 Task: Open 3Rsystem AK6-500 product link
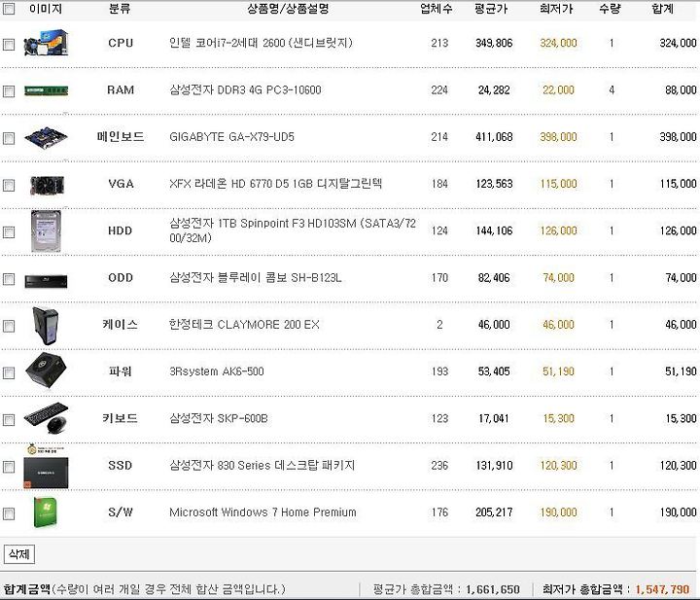pos(217,371)
